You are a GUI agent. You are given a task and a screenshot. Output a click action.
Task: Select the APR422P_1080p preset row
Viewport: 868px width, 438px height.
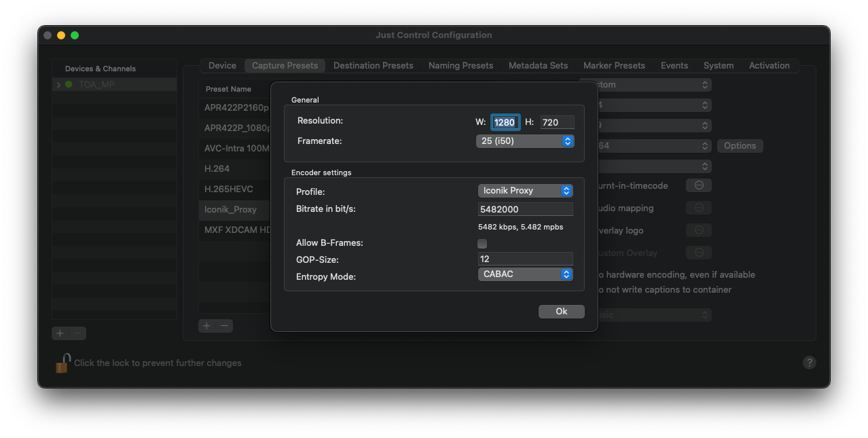pyautogui.click(x=234, y=128)
